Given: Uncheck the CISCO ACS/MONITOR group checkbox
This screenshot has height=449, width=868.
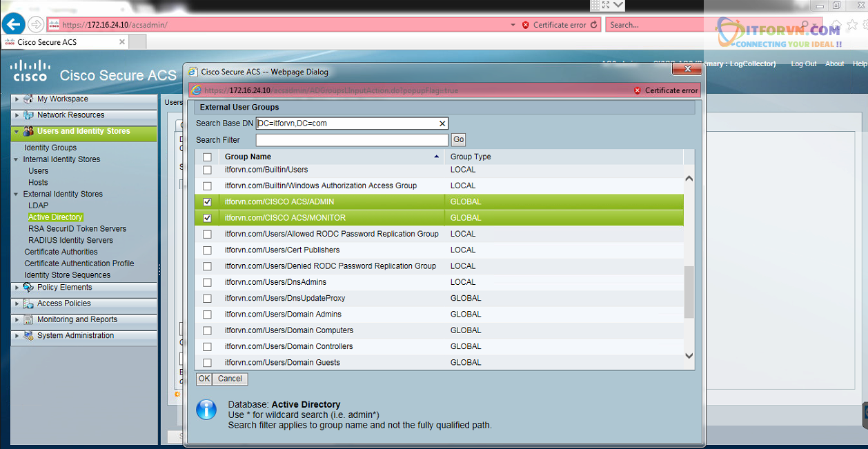Looking at the screenshot, I should click(207, 218).
